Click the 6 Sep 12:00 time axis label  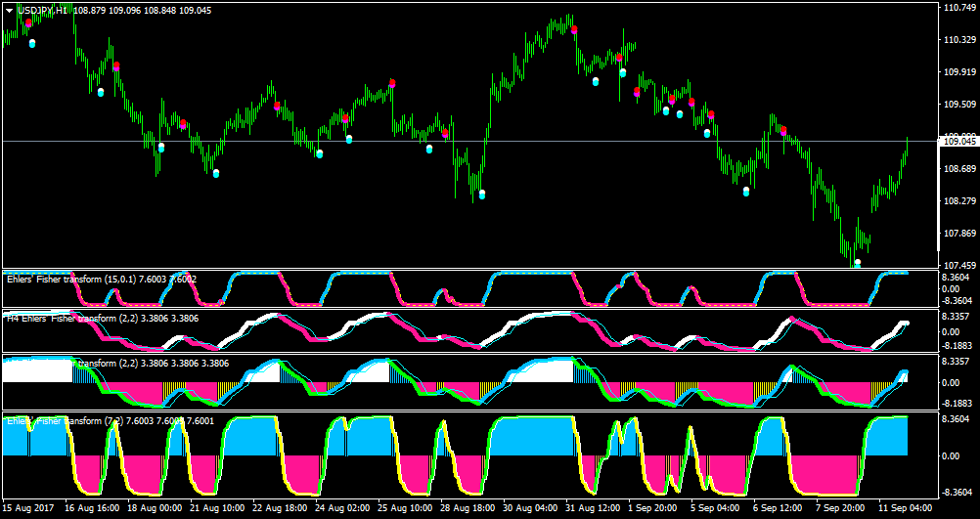pyautogui.click(x=778, y=507)
